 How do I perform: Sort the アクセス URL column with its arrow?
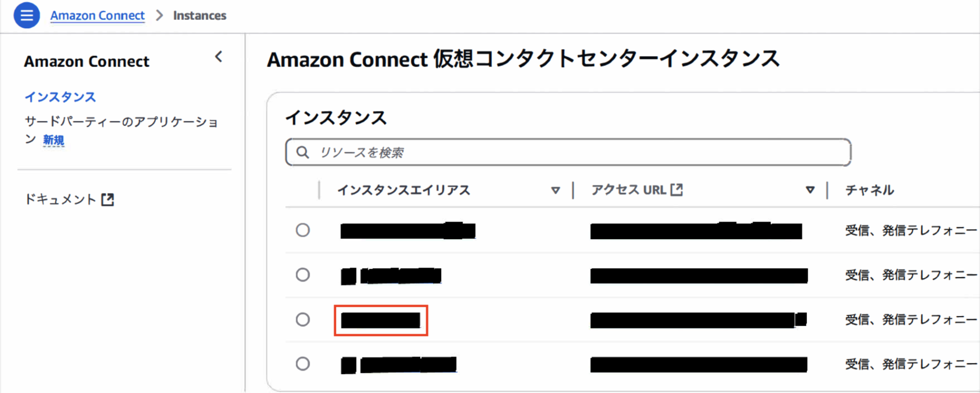810,190
